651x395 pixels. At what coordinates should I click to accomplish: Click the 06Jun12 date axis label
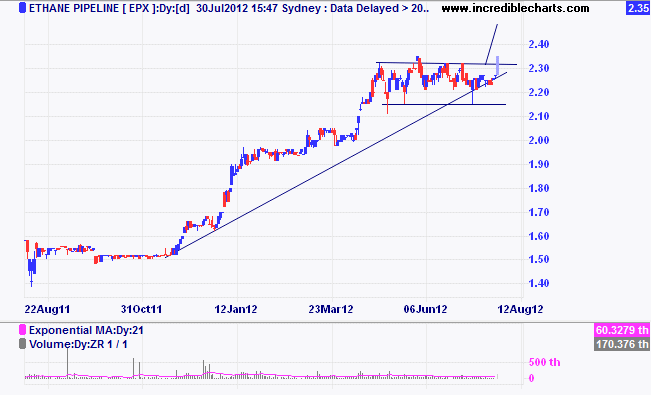(426, 309)
